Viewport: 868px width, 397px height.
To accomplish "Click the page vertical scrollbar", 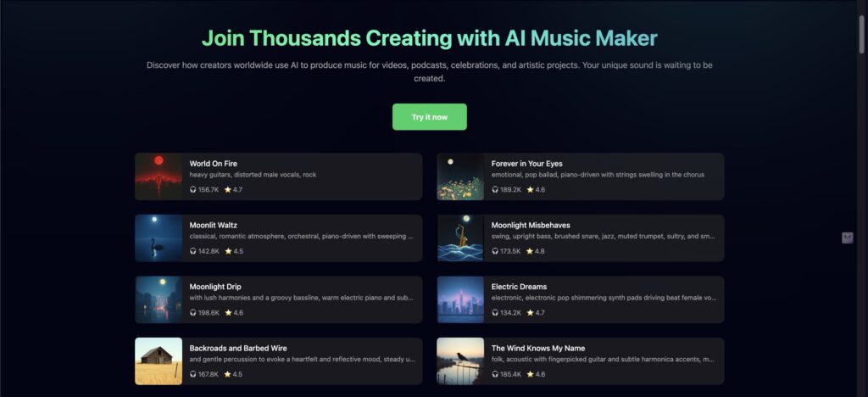I will (861, 34).
